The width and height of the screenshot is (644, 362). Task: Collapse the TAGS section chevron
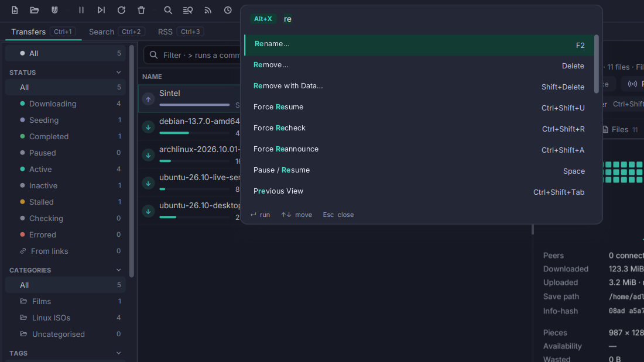[x=119, y=353]
